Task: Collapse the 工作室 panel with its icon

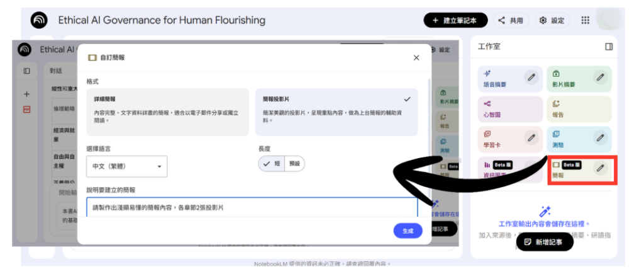Action: 608,47
